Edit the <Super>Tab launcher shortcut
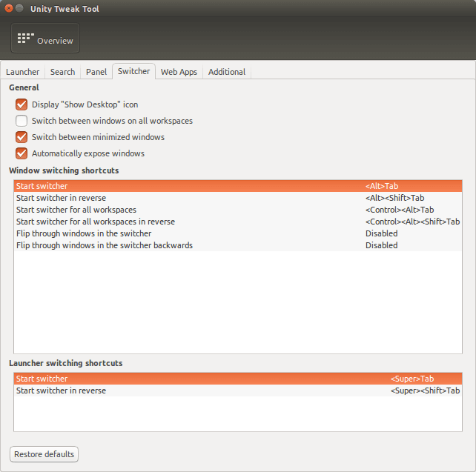This screenshot has height=472, width=476. 412,379
